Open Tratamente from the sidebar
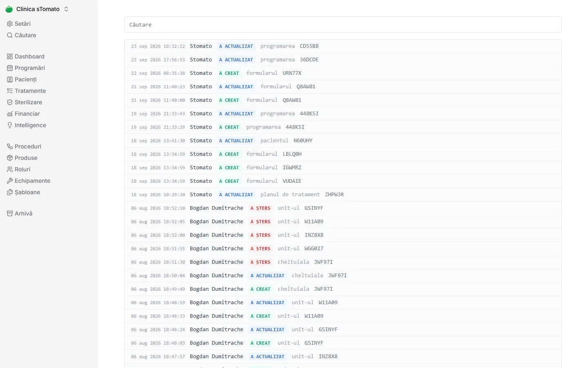The width and height of the screenshot is (588, 368). click(49, 91)
